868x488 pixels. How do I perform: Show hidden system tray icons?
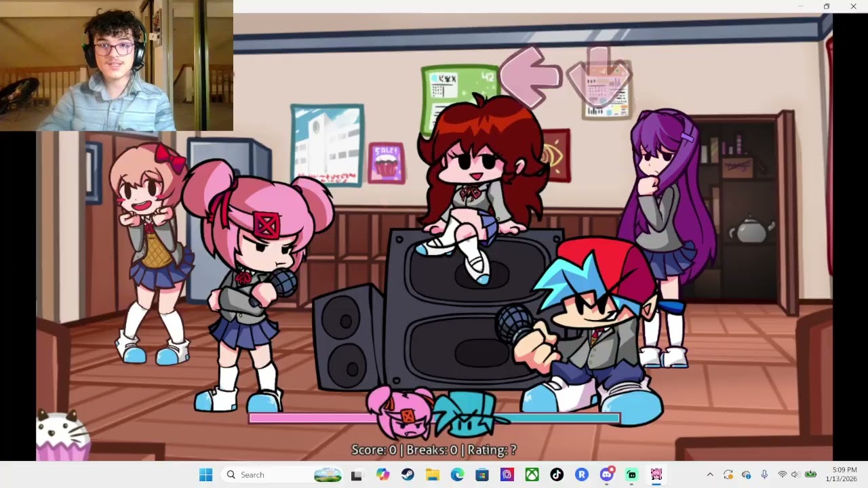click(710, 475)
